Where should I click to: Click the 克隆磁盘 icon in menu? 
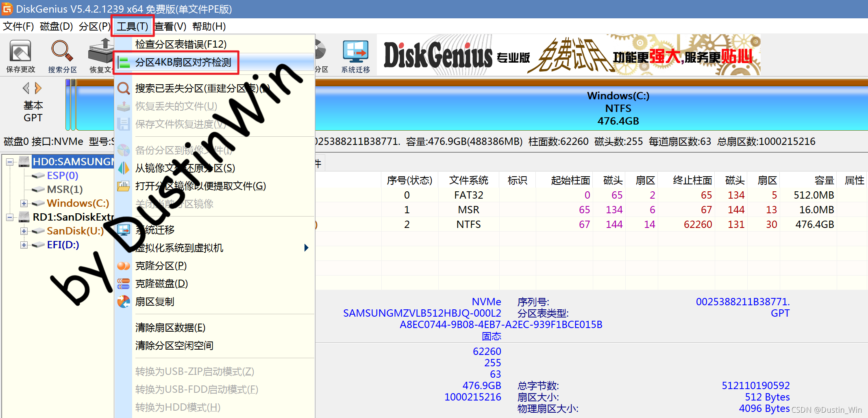(124, 284)
